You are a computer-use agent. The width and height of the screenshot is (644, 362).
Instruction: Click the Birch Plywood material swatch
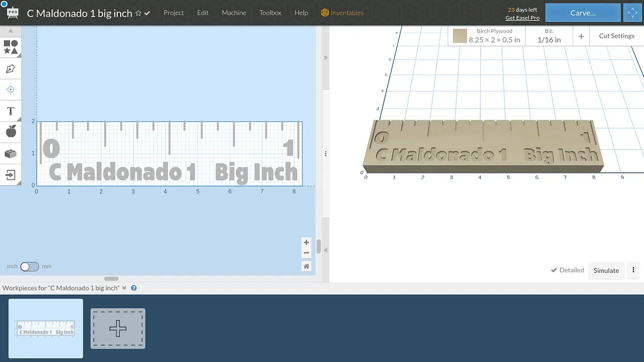pyautogui.click(x=459, y=36)
